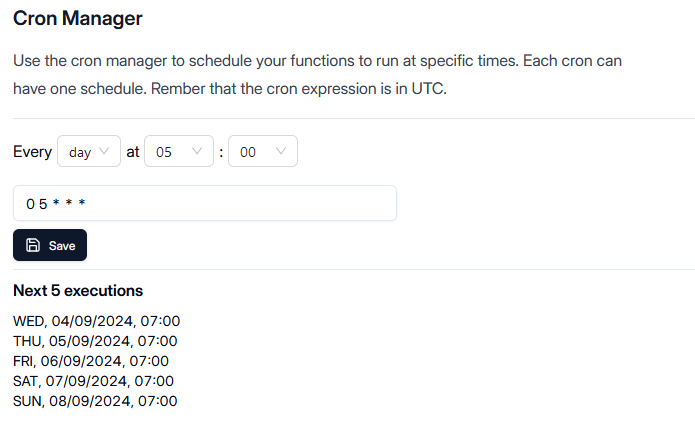Click the 'at' label between dropdowns
Viewport: 695px width, 428px height.
[132, 152]
